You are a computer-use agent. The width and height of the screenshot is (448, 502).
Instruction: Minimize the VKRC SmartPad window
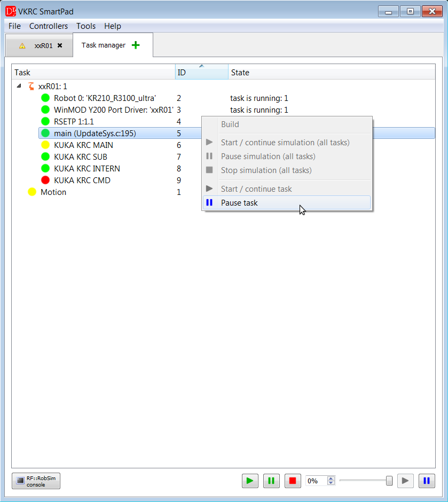click(x=388, y=12)
